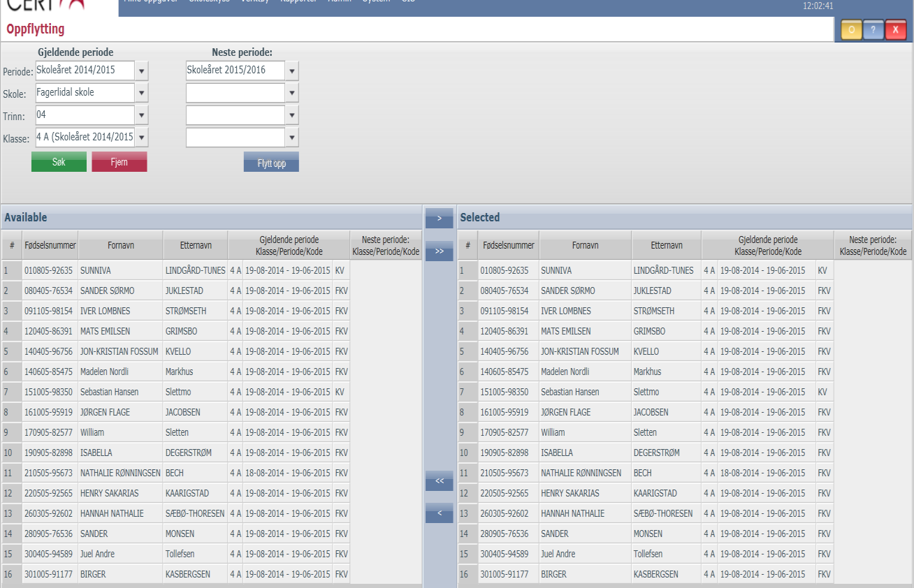Expand the Klasse dropdown showing 4 A
This screenshot has height=588, width=914.
pos(141,138)
